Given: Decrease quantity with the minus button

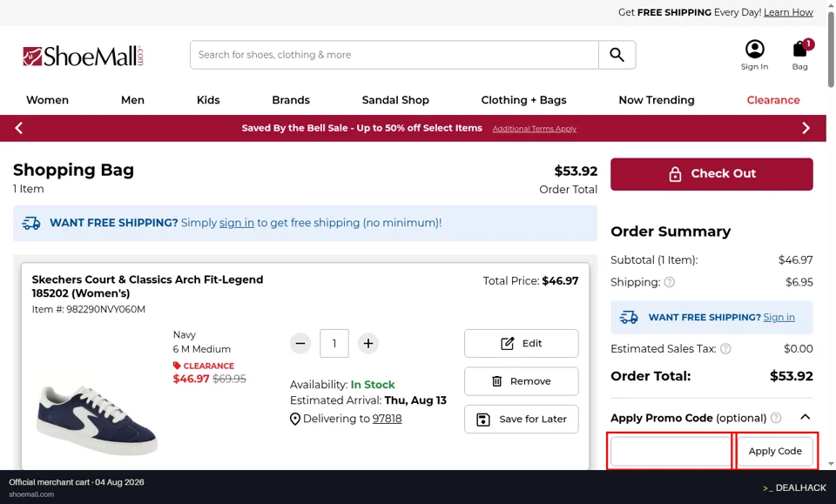Looking at the screenshot, I should (x=300, y=344).
